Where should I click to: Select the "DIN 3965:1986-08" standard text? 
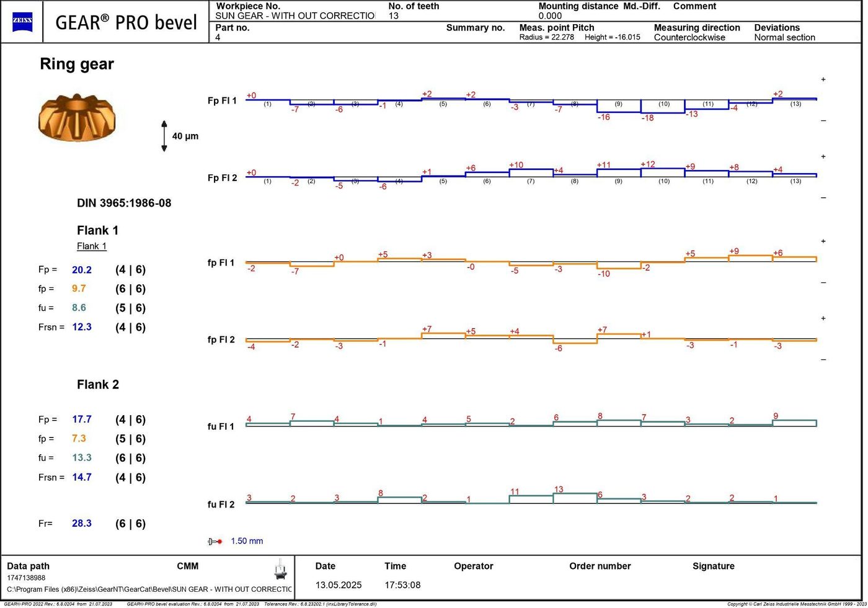point(124,203)
